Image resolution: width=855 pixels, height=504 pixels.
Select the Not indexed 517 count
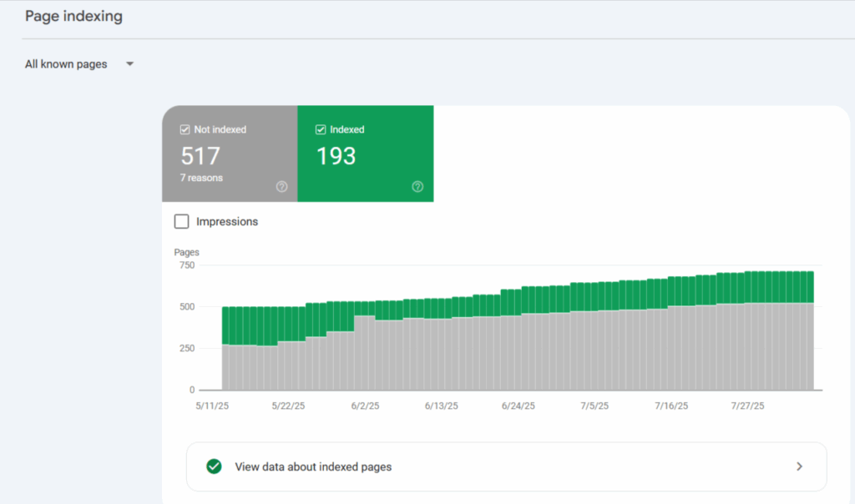[x=200, y=156]
